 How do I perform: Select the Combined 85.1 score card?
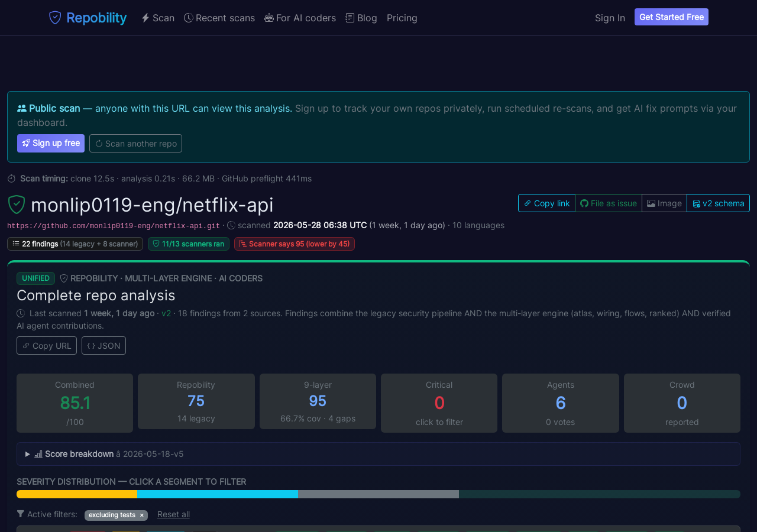click(75, 403)
